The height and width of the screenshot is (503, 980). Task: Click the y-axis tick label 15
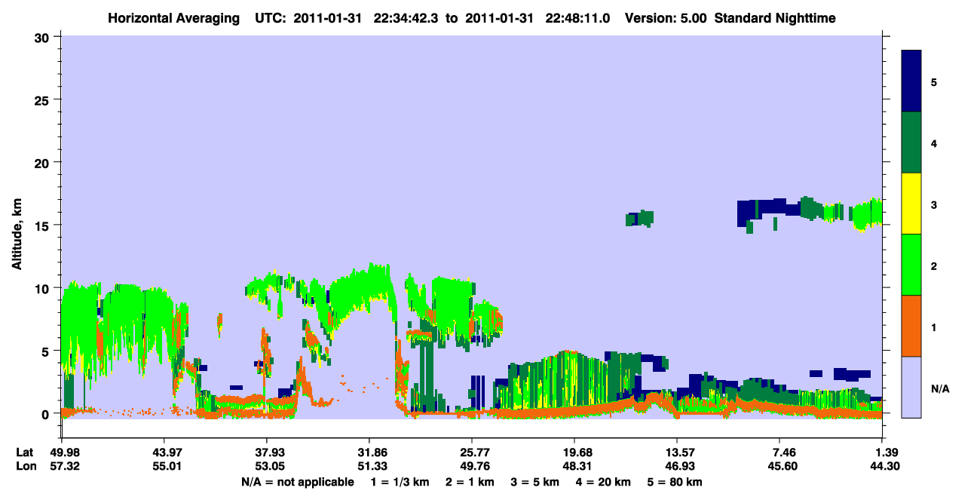tap(44, 225)
